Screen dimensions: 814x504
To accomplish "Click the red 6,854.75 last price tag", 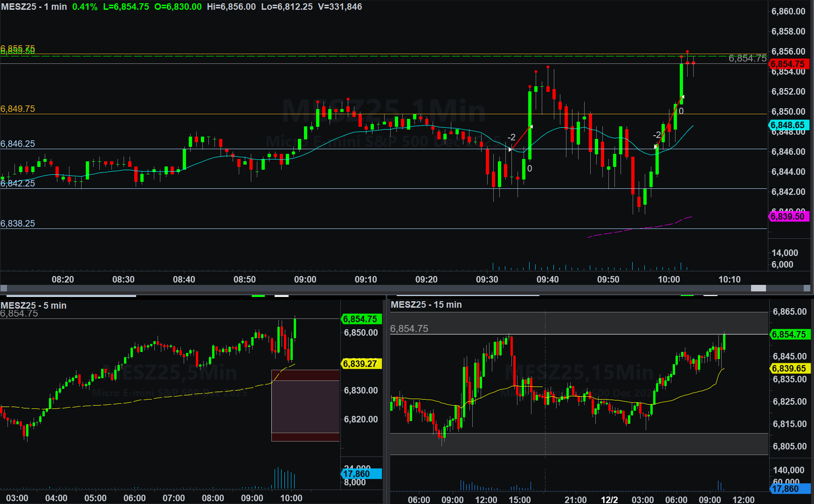I will pos(787,64).
